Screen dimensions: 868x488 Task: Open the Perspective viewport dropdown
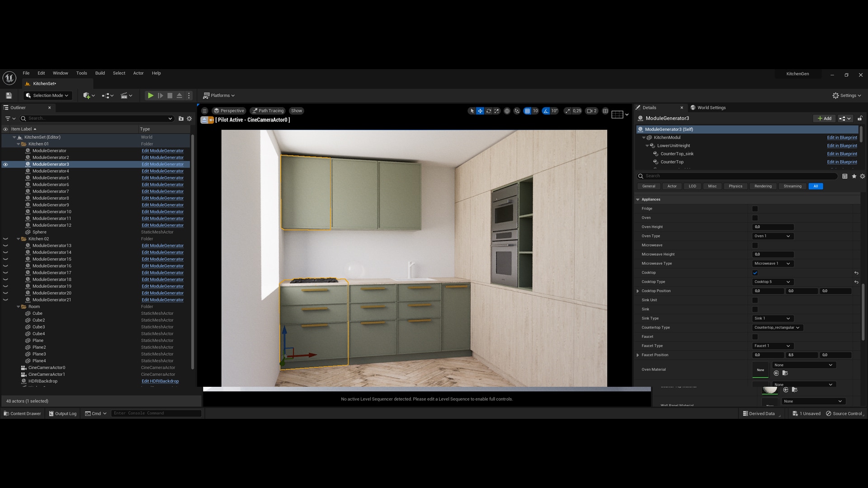point(229,111)
